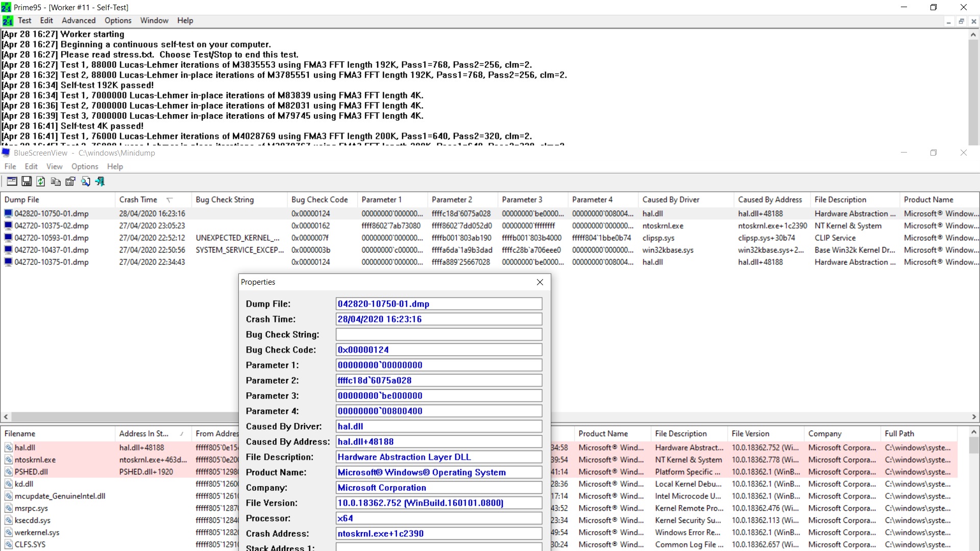Viewport: 980px width, 551px height.
Task: Open Advanced Options toolbar icon in BlueScreenView
Action: coord(12,181)
